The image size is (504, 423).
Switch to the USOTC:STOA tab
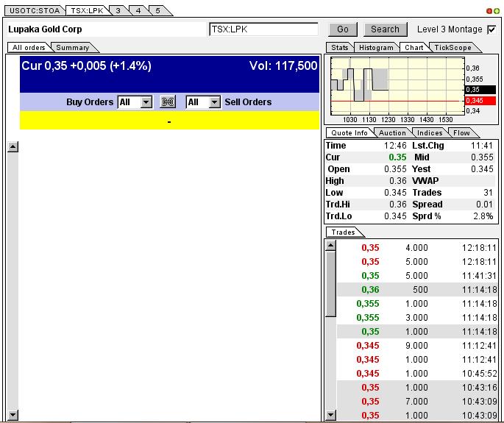click(x=35, y=10)
